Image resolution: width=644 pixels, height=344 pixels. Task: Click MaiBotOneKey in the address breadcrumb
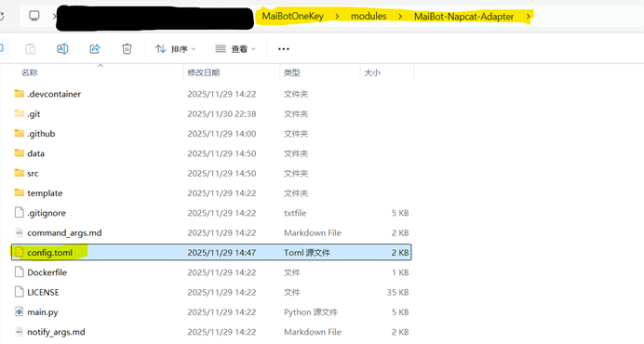point(293,16)
